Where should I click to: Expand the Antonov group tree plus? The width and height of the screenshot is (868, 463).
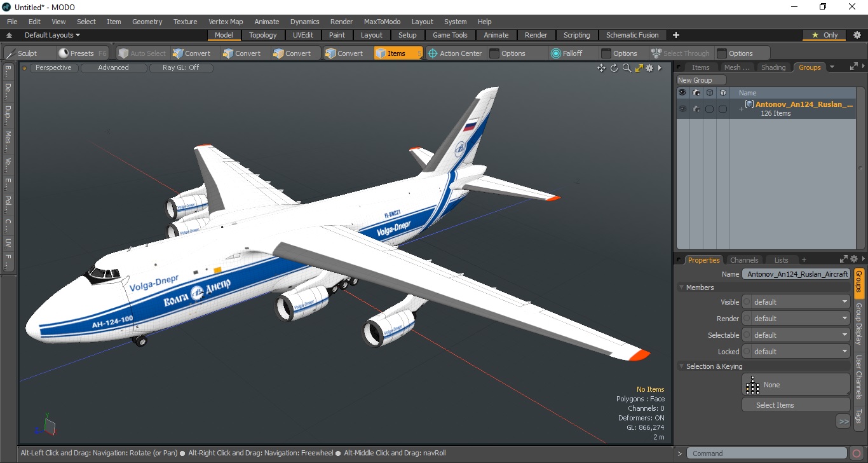[x=740, y=109]
